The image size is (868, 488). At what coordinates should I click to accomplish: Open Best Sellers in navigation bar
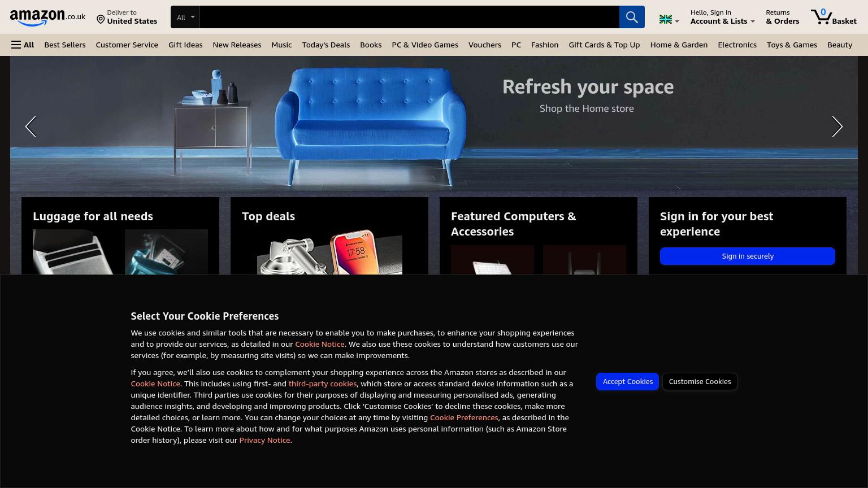click(x=65, y=45)
